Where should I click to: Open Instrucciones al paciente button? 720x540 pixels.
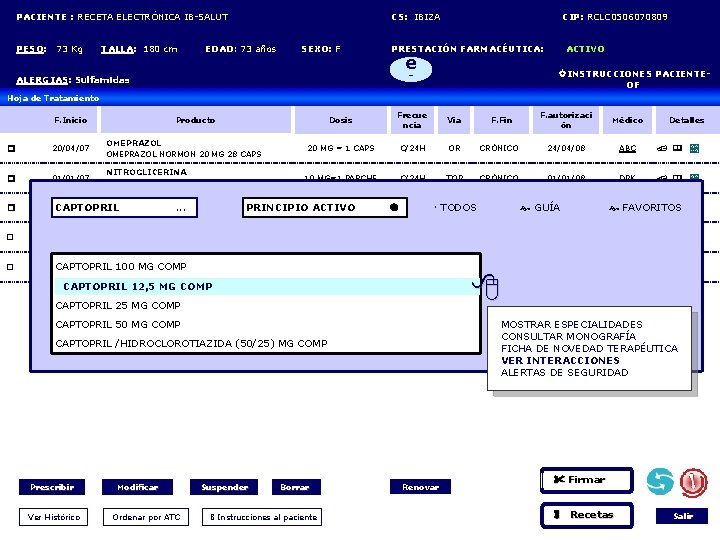coord(262,517)
